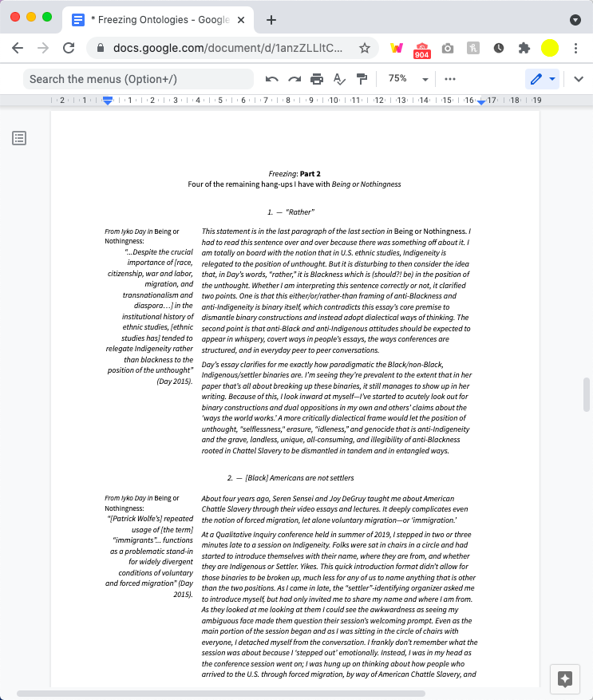Open the 75% zoom dropdown
The width and height of the screenshot is (593, 700).
coord(409,79)
